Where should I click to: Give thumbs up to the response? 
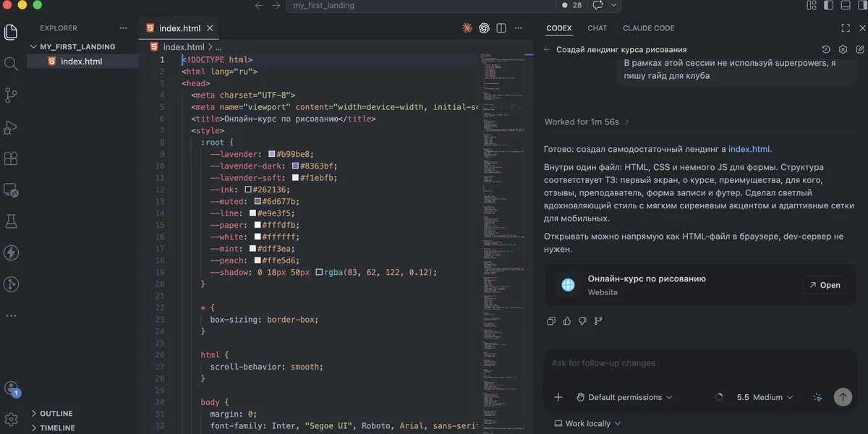[566, 321]
